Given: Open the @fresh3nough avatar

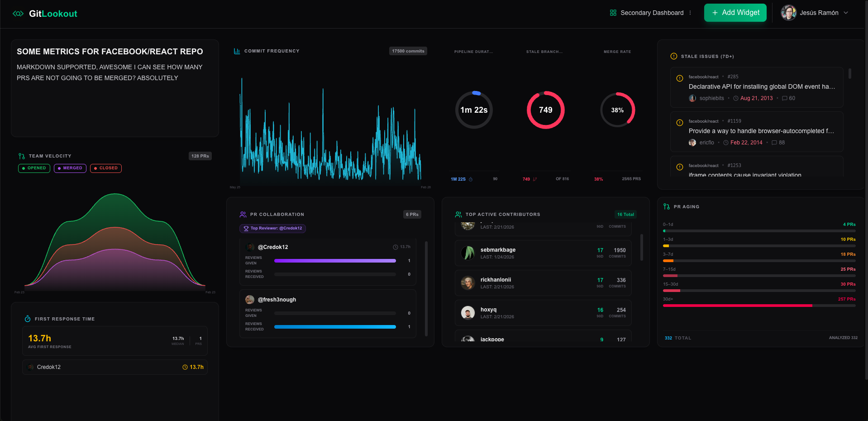Looking at the screenshot, I should tap(250, 300).
